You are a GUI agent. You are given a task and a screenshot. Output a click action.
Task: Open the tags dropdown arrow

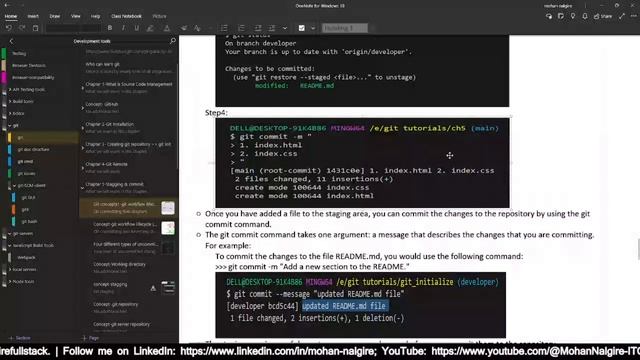pyautogui.click(x=313, y=28)
